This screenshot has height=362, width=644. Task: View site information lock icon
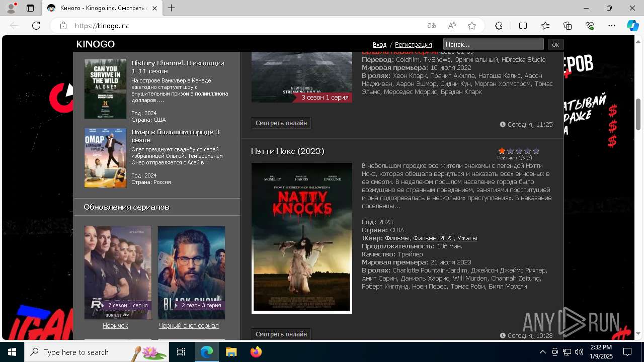(63, 26)
